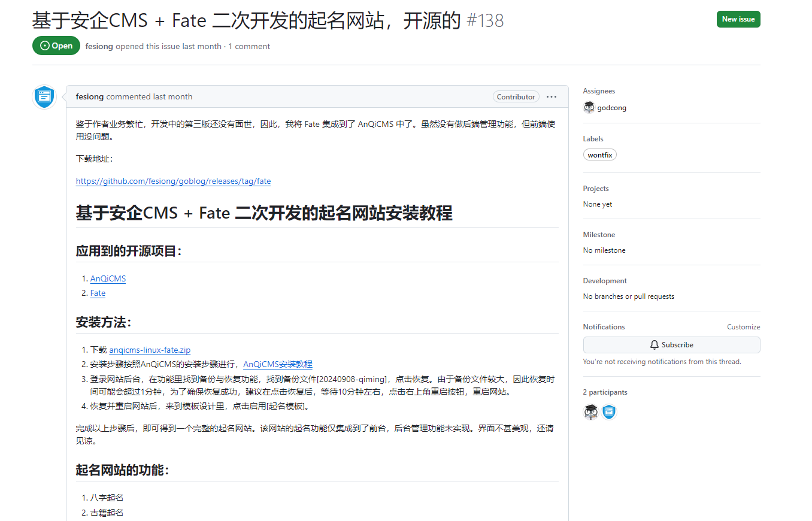Click the Contributor badge
This screenshot has height=521, width=812.
(516, 96)
